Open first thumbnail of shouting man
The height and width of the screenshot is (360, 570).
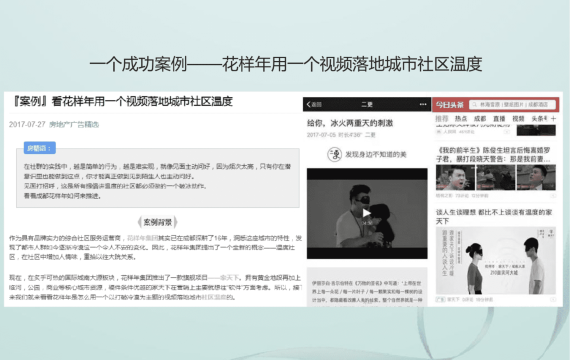[x=455, y=177]
